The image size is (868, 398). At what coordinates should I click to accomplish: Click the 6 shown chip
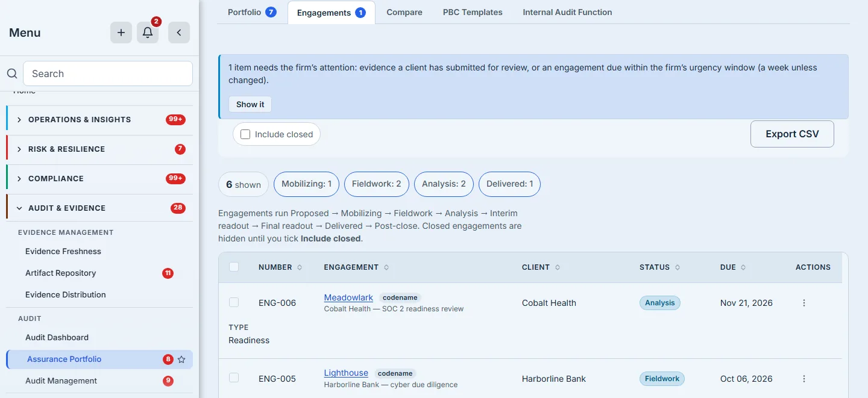[244, 184]
